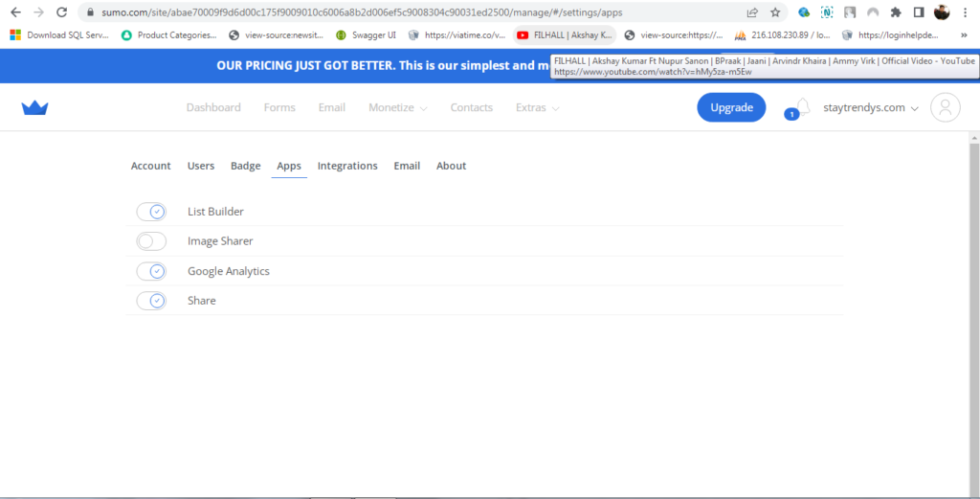Click the browser back arrow
The image size is (980, 499).
pos(15,12)
